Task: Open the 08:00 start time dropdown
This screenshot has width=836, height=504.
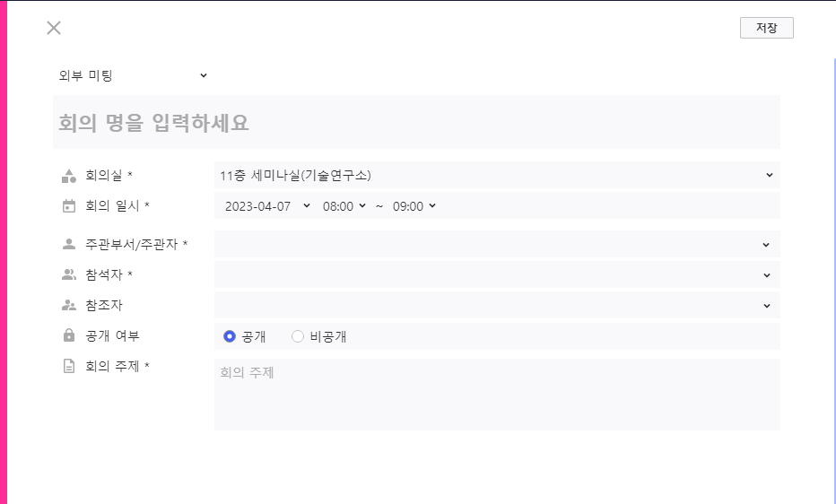Action: [x=344, y=206]
